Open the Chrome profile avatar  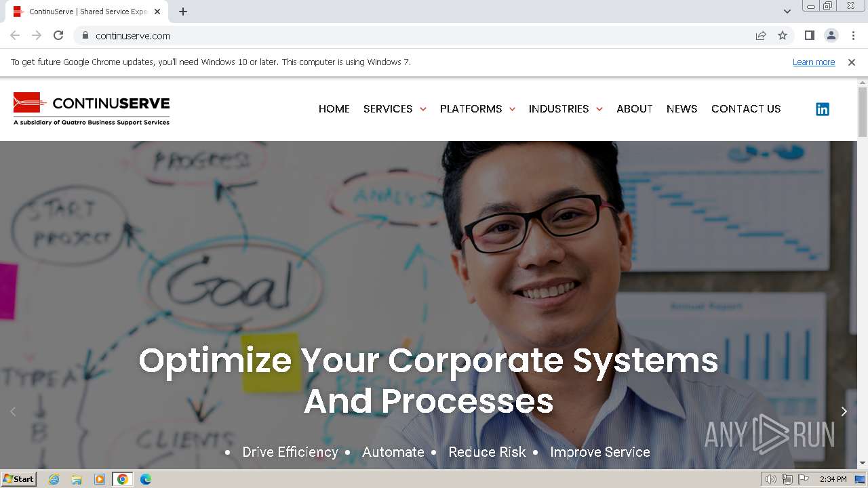click(x=831, y=35)
